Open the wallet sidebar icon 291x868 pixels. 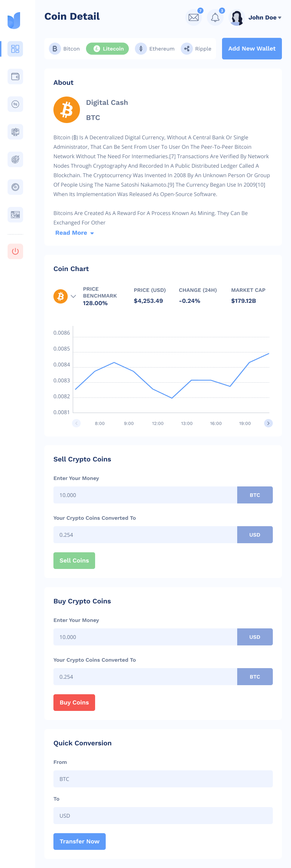(x=15, y=76)
